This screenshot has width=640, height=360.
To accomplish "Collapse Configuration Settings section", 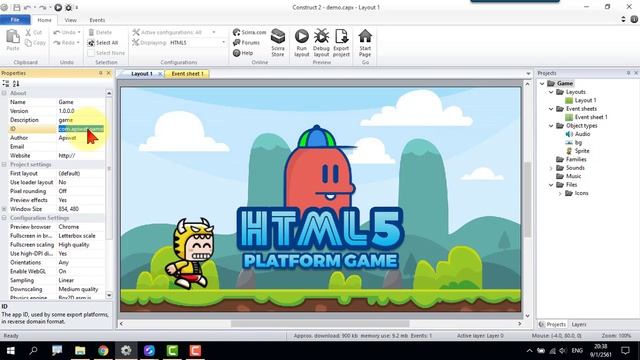I will (x=4, y=218).
